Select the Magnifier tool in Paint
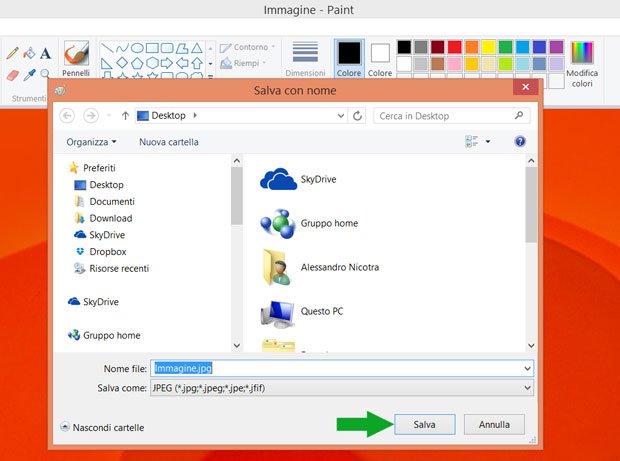The image size is (620, 461). click(45, 74)
